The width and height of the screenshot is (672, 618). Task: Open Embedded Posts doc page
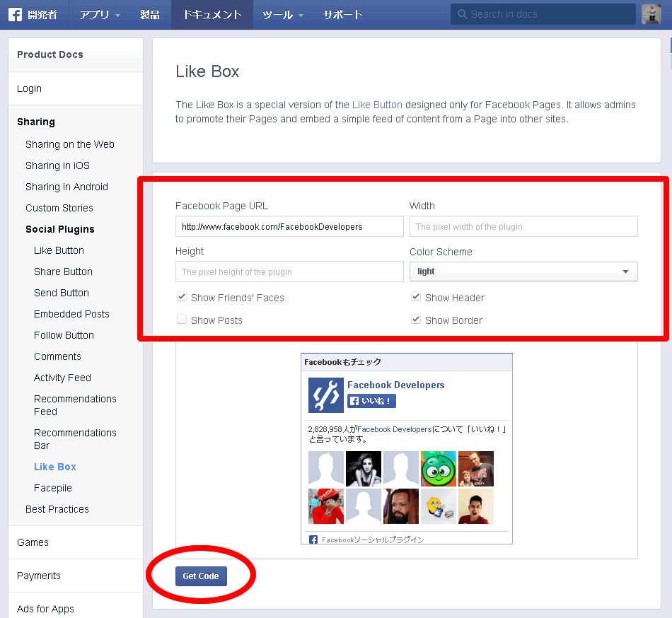71,314
